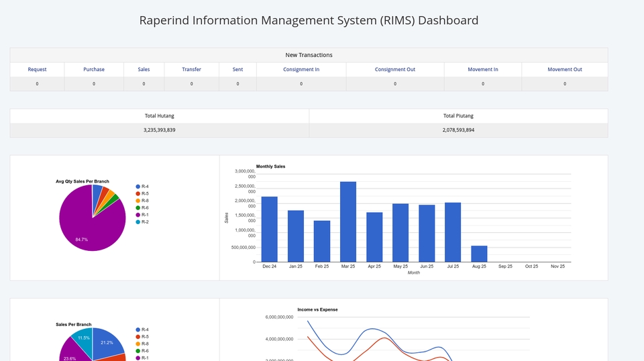The image size is (644, 361).
Task: Select R-2 legend entry in Avg Qty chart
Action: 144,222
